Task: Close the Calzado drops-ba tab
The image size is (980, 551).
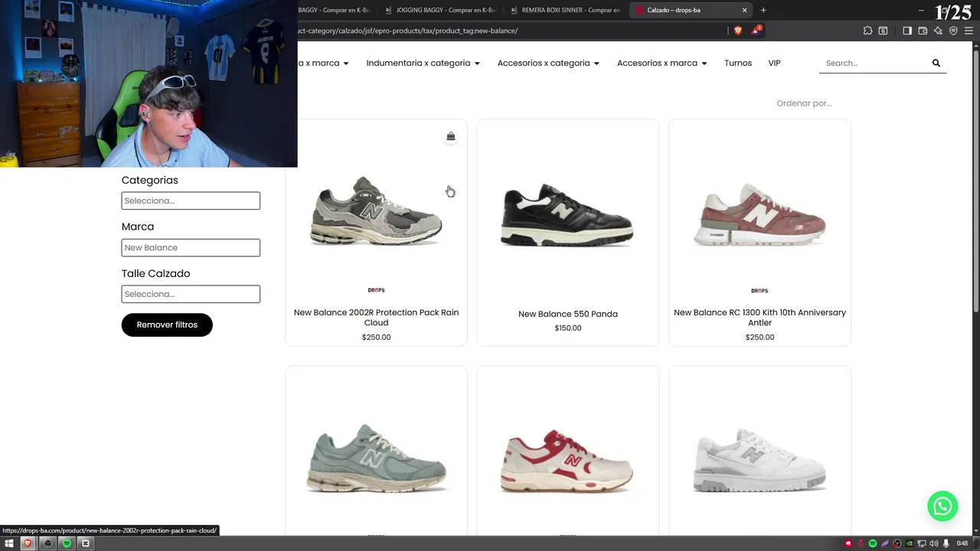Action: pyautogui.click(x=744, y=10)
